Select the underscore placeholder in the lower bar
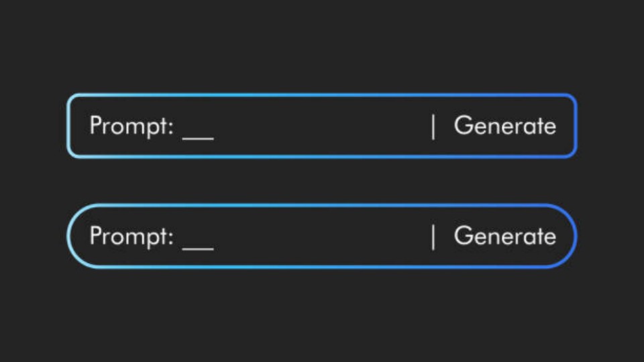Screen dimensions: 644x362 coord(198,248)
